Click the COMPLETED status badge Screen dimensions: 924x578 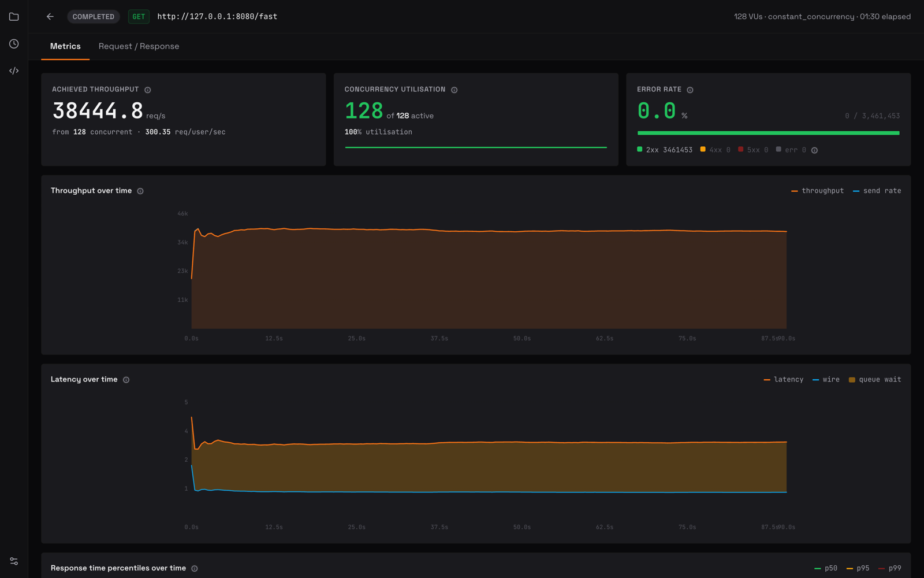[x=94, y=17]
